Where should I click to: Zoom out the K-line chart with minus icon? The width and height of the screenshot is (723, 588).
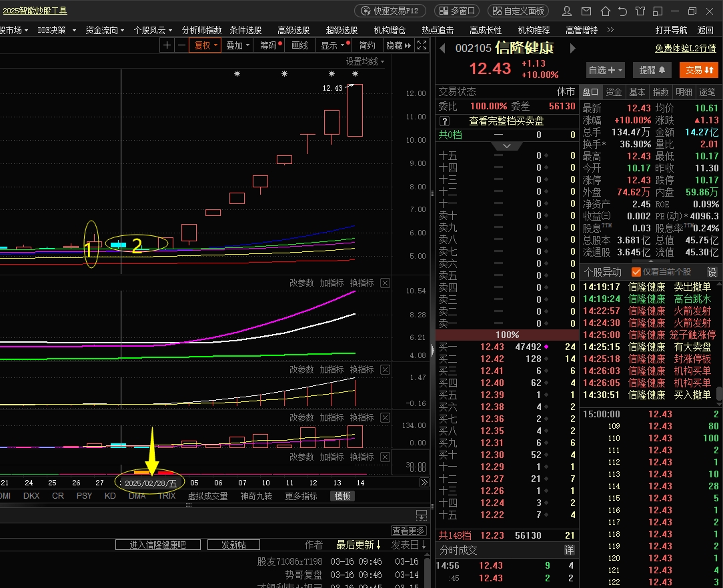click(181, 45)
